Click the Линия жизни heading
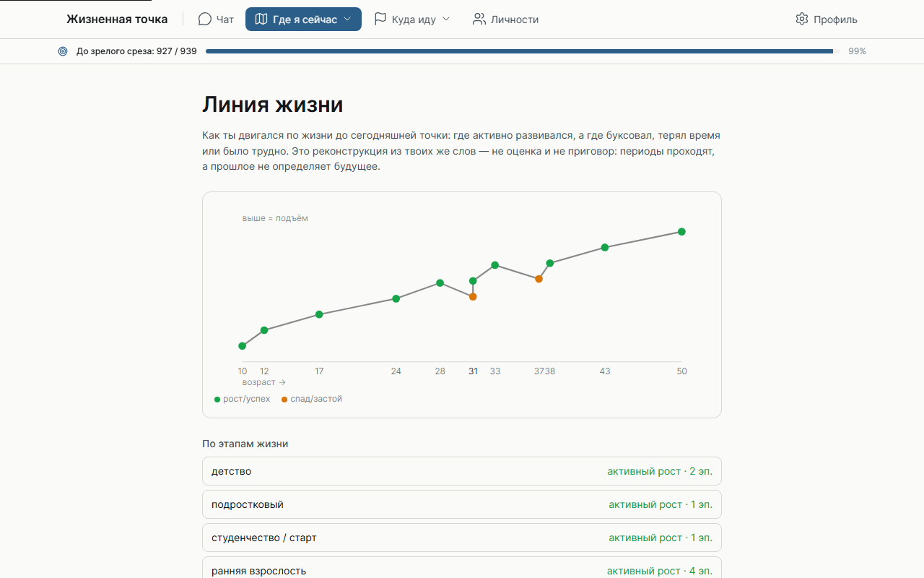This screenshot has width=924, height=578. pos(273,105)
